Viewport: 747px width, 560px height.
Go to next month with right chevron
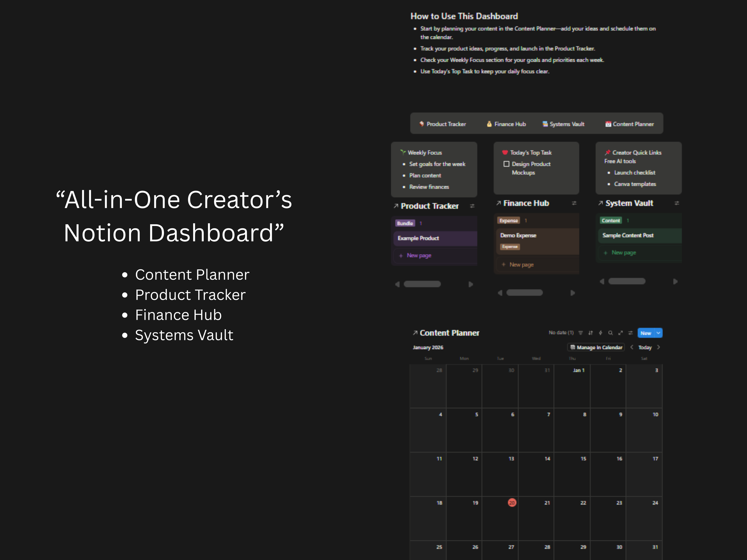tap(659, 347)
